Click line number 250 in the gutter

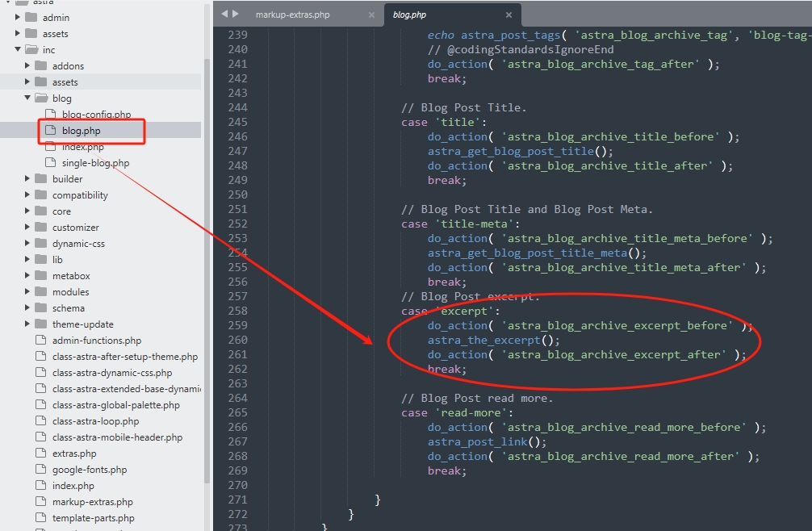(237, 194)
